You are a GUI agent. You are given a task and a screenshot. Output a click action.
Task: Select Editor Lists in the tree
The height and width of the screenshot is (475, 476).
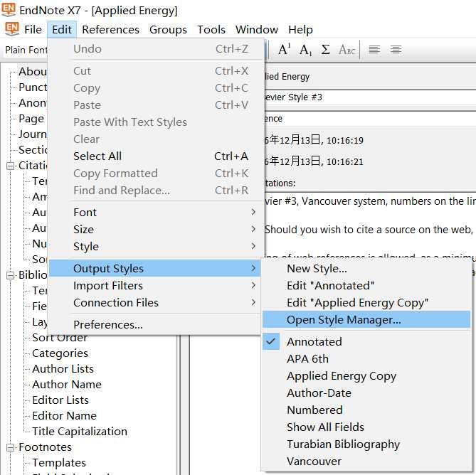pos(60,400)
